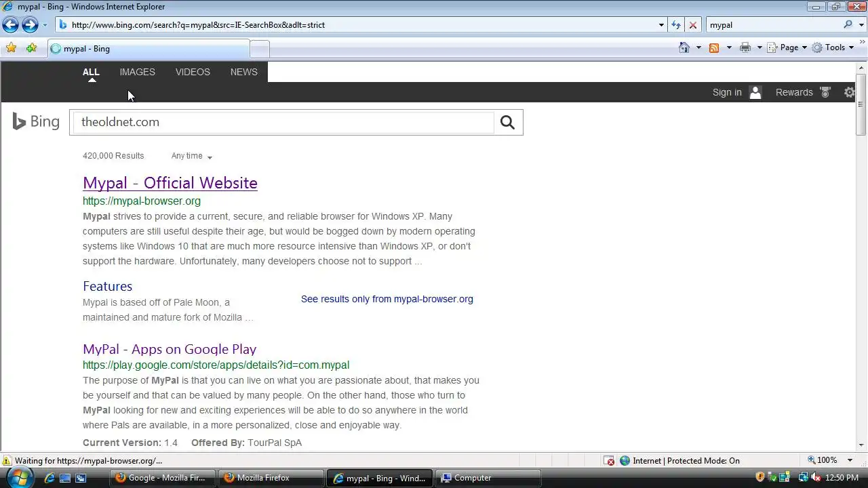Click the IE Back navigation button

coord(10,25)
